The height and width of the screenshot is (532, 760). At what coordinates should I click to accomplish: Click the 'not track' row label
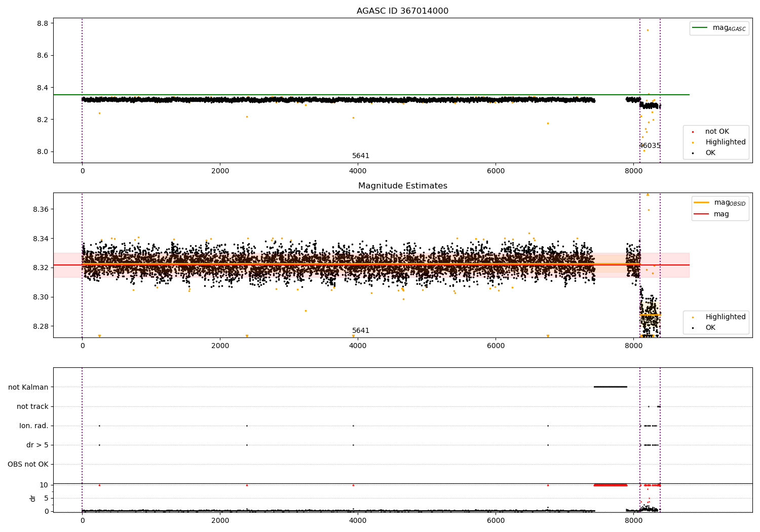tap(32, 407)
